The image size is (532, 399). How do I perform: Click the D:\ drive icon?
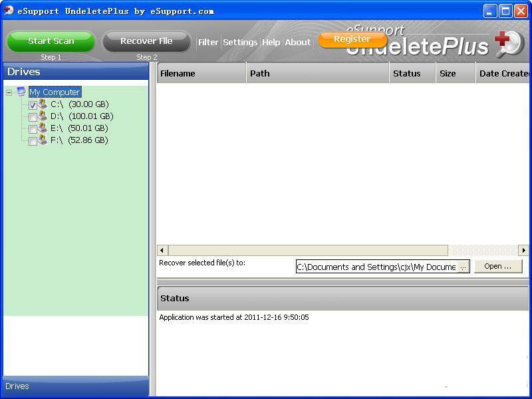pyautogui.click(x=43, y=116)
